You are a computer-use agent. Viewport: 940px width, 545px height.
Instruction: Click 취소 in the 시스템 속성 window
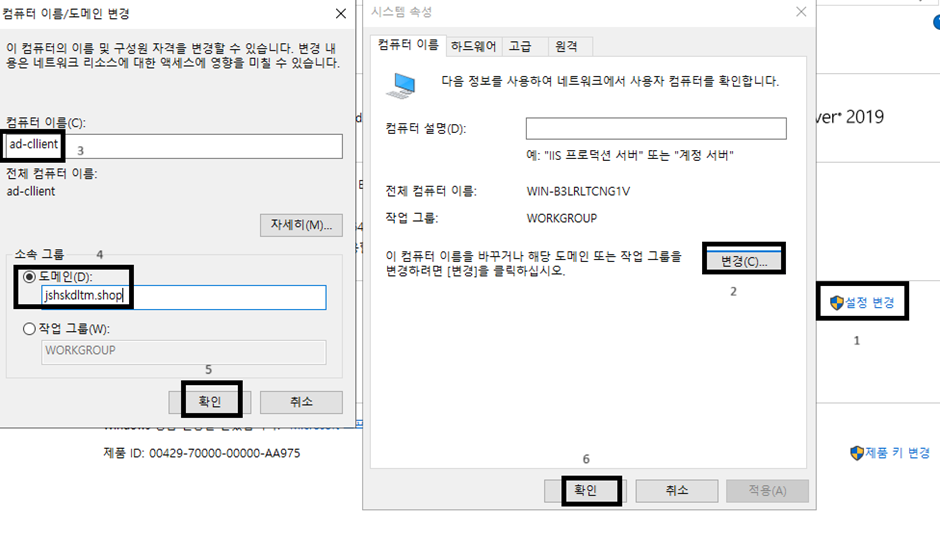click(676, 490)
